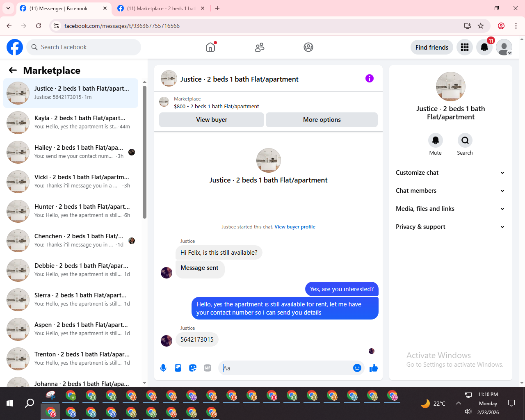Click Justice's listing thumbnail in right panel
The image size is (525, 420).
(x=451, y=87)
